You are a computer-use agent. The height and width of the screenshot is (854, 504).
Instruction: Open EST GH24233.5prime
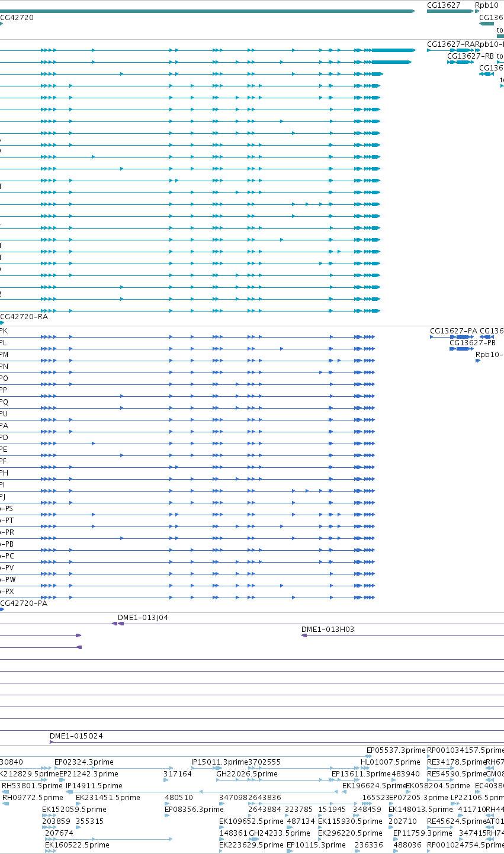coord(279,833)
